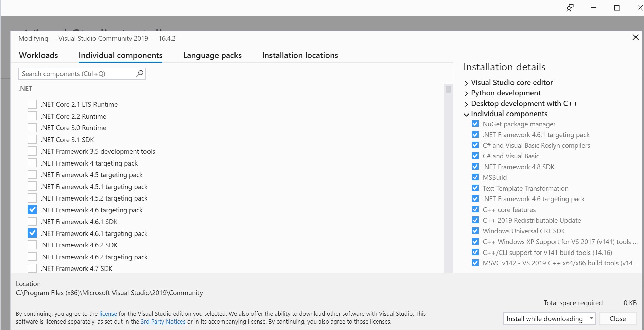Open Install while downloading dropdown arrow
The height and width of the screenshot is (330, 644).
[x=591, y=318]
